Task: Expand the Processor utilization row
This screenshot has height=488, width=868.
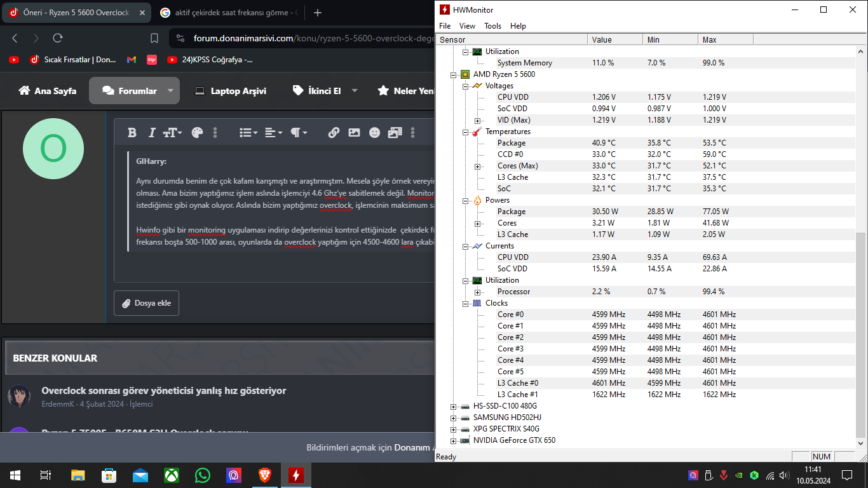Action: point(477,292)
